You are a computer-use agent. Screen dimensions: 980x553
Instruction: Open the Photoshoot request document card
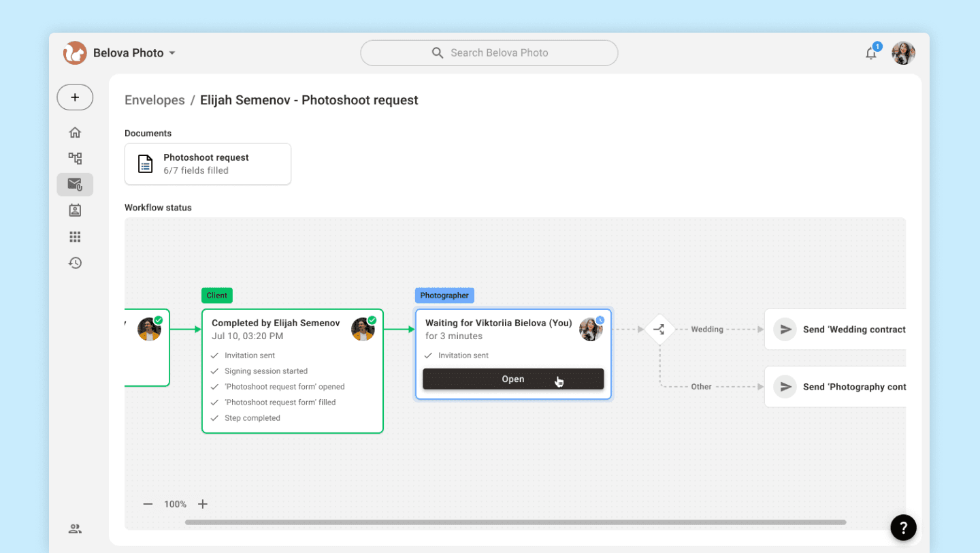(208, 164)
